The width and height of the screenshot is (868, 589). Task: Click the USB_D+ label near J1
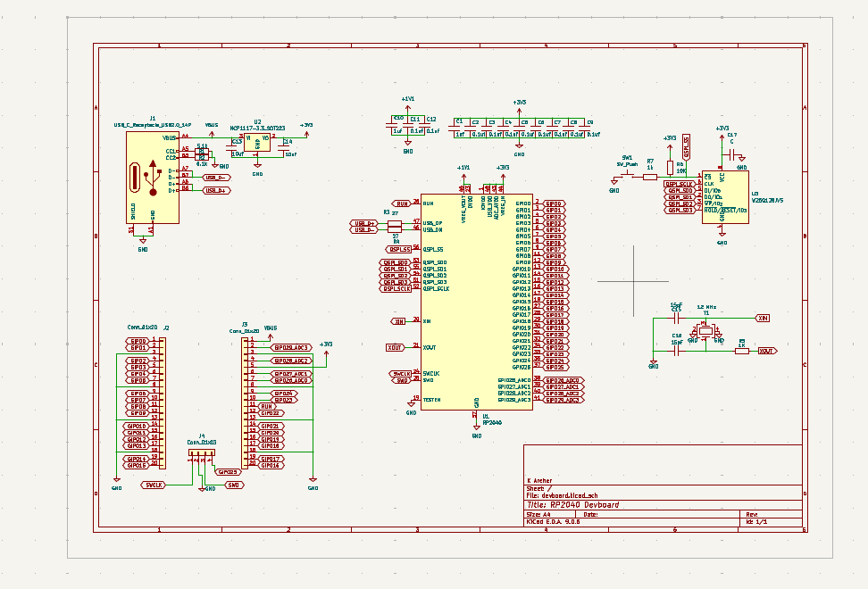215,190
